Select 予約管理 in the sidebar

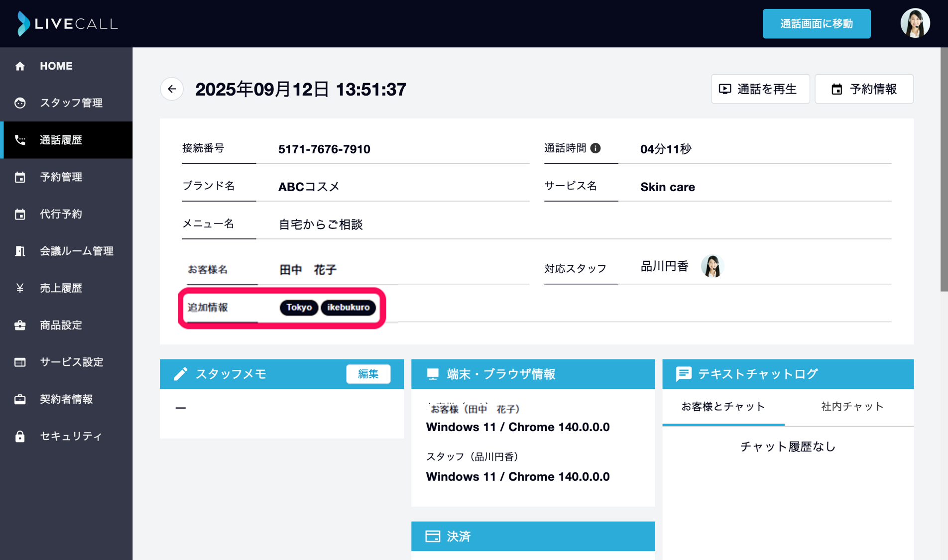pos(66,177)
